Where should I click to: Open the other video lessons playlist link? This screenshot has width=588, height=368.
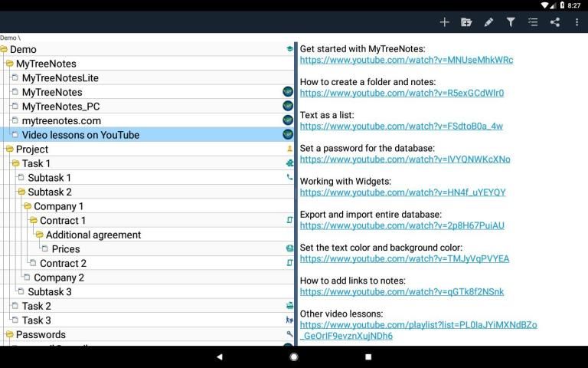(x=418, y=325)
